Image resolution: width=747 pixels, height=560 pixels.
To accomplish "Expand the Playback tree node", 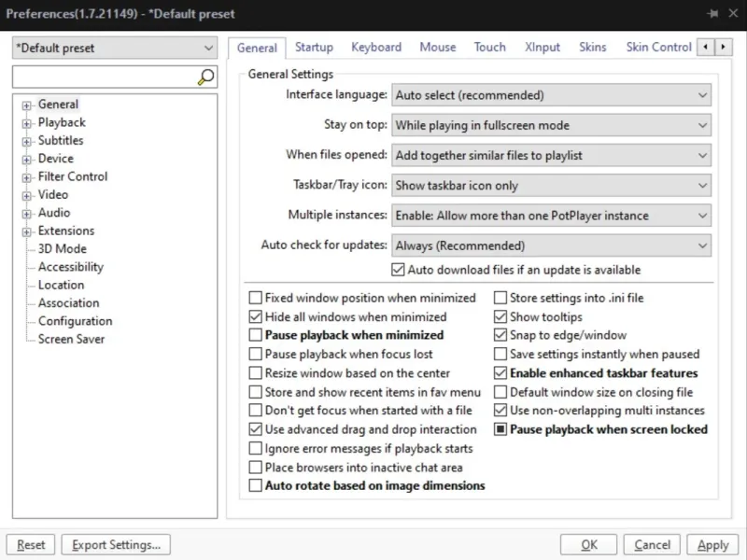I will pyautogui.click(x=27, y=123).
